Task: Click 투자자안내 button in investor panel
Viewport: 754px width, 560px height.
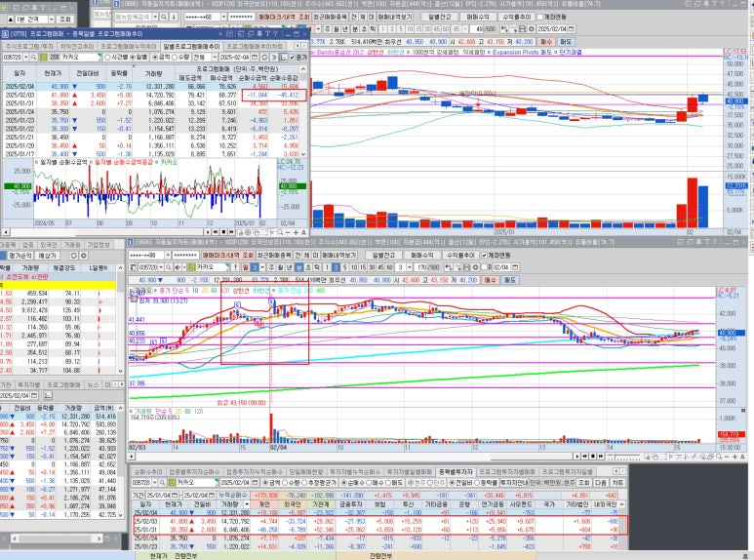Action: (x=514, y=482)
